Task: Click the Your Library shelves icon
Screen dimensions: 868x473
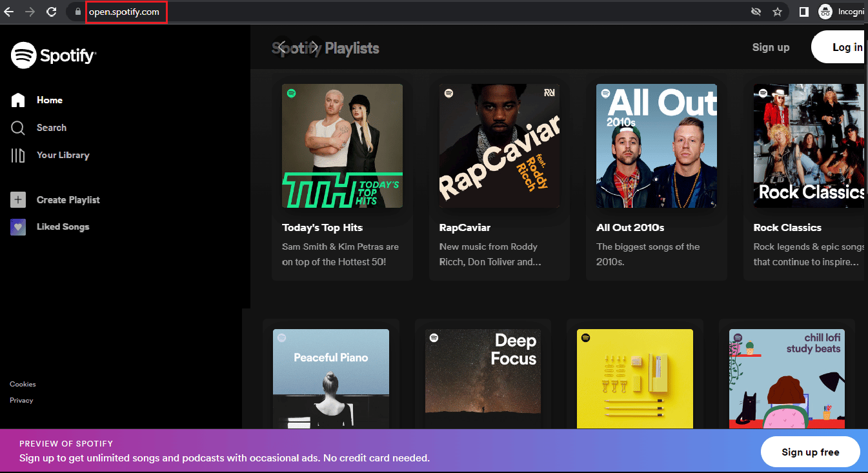Action: tap(18, 155)
